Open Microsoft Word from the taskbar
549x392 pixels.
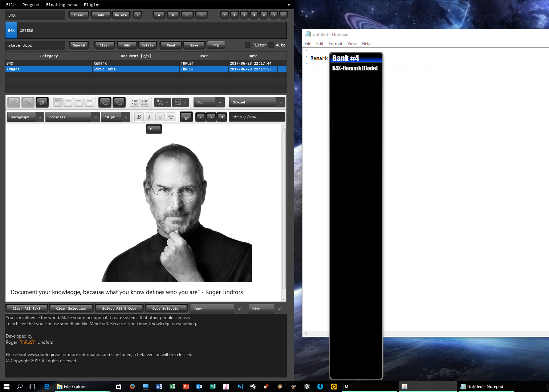pos(159,387)
